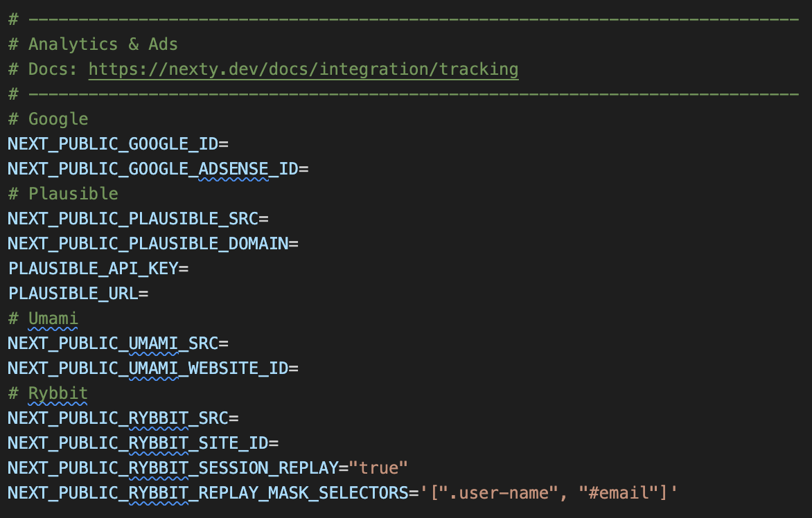Click the "# Rybbit" comment
812x518 pixels.
[x=48, y=393]
